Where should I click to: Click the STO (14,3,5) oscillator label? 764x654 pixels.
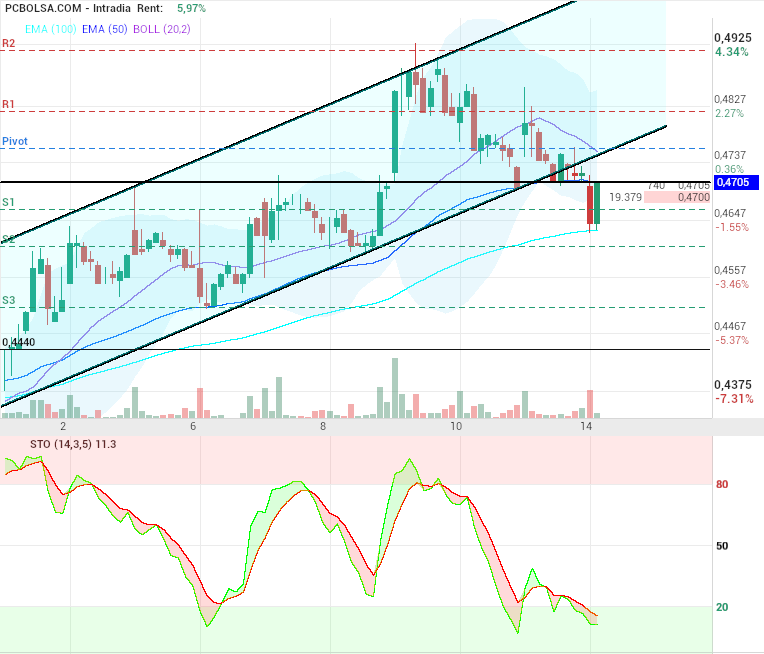[x=62, y=445]
